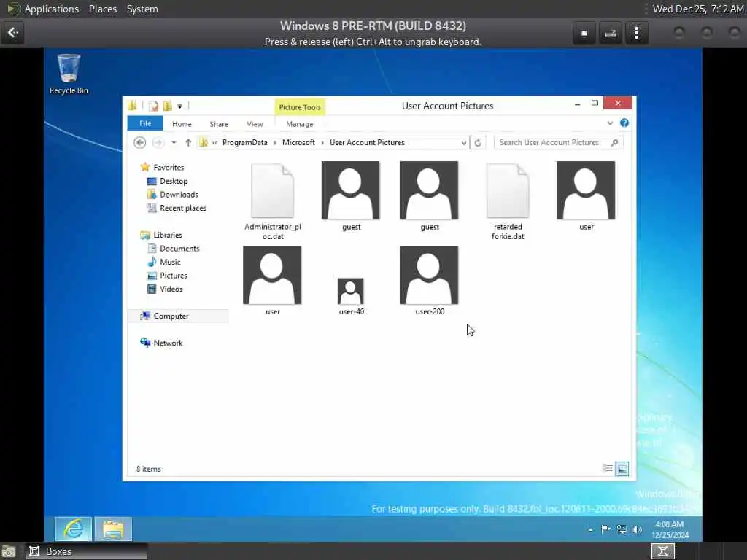Open the Manage tab under Picture Tools
Viewport: 747px width, 560px height.
point(300,124)
